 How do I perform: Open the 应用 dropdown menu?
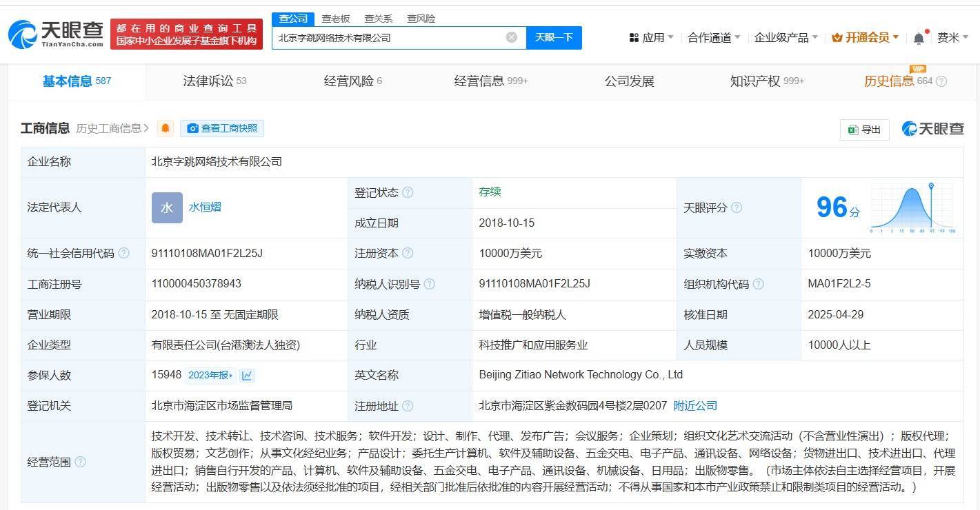click(652, 37)
